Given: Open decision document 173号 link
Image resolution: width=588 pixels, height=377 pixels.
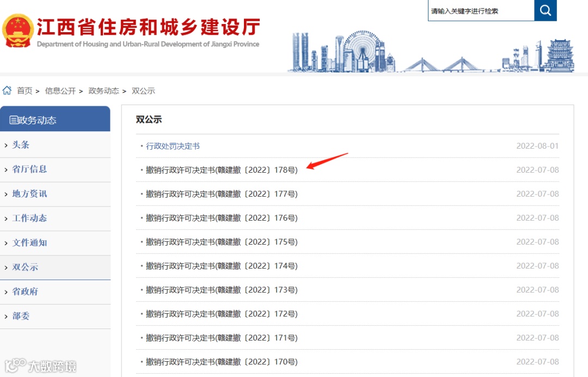Looking at the screenshot, I should tap(222, 290).
